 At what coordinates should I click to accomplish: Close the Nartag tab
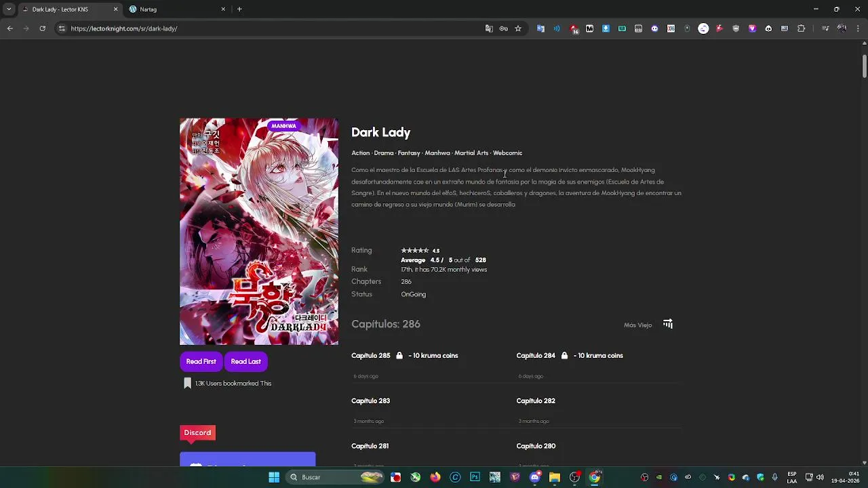[x=223, y=9]
